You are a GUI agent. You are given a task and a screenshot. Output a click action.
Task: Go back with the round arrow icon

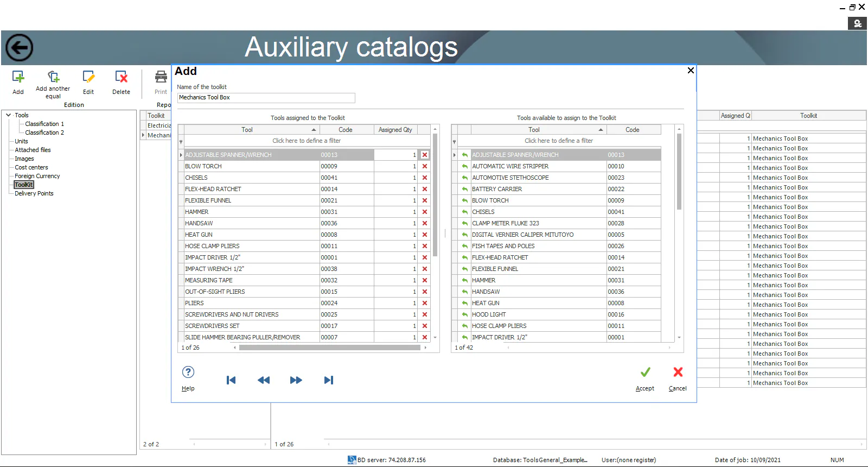point(20,48)
